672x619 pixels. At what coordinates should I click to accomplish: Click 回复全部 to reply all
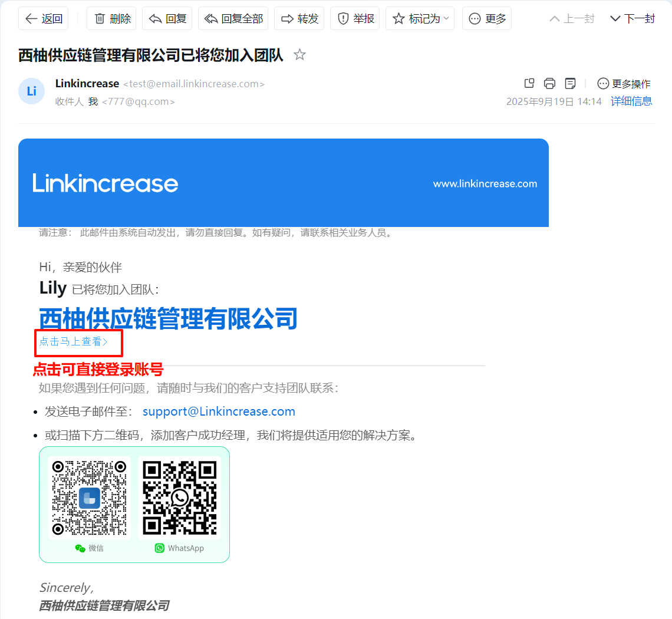click(233, 19)
